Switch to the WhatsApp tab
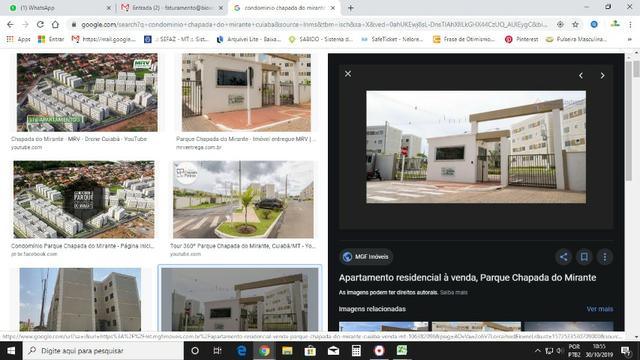The width and height of the screenshot is (640, 360). click(57, 8)
